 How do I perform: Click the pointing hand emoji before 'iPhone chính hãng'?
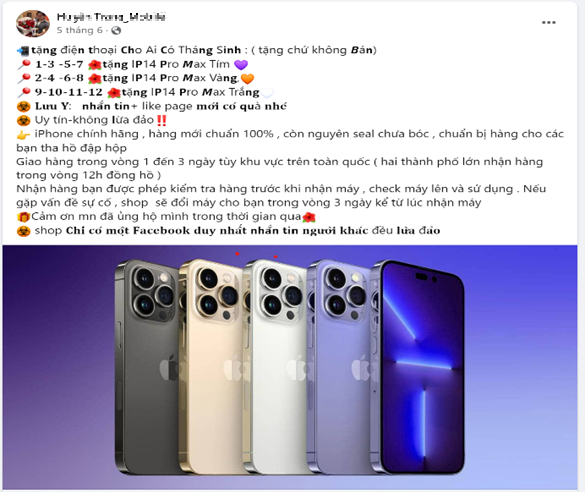pyautogui.click(x=23, y=135)
